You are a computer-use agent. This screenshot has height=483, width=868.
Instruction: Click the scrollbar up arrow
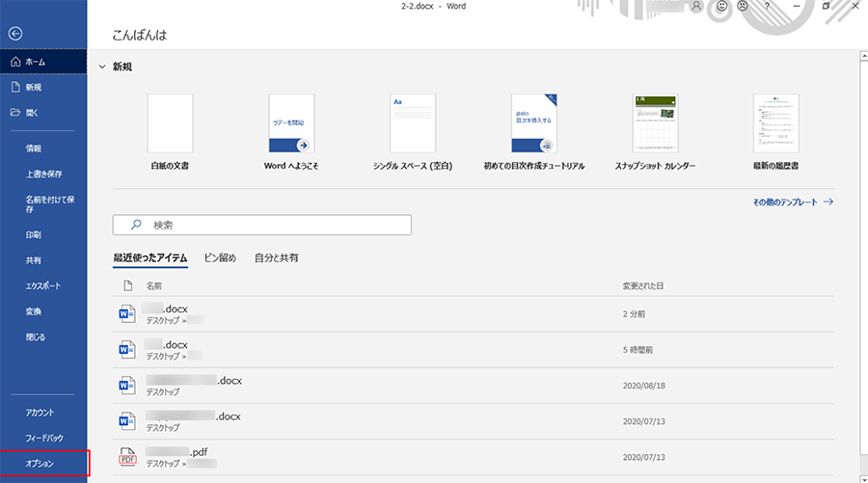[x=863, y=56]
